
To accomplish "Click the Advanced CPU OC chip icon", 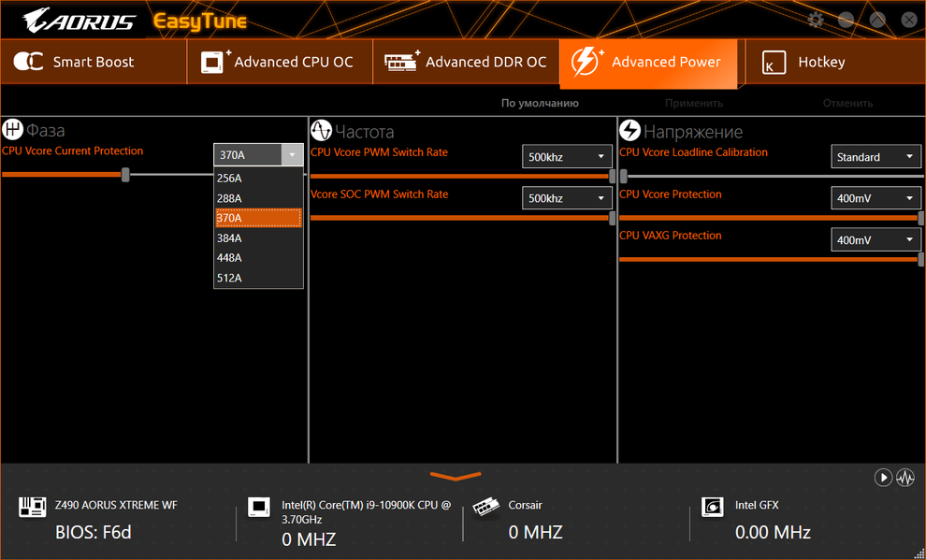I will (x=215, y=62).
